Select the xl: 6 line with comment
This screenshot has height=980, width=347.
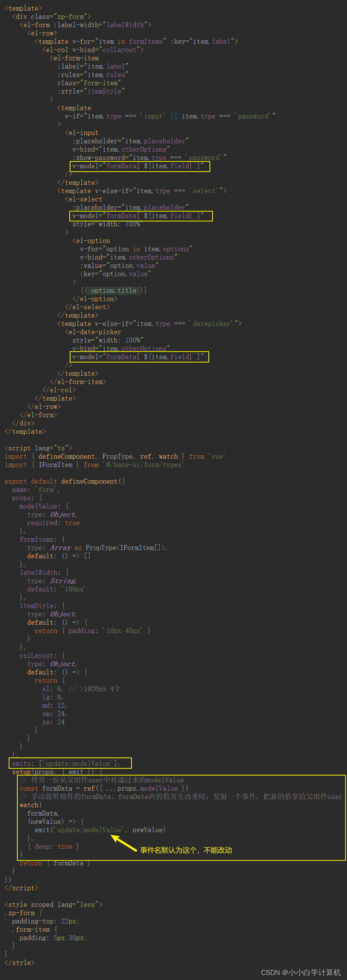81,689
